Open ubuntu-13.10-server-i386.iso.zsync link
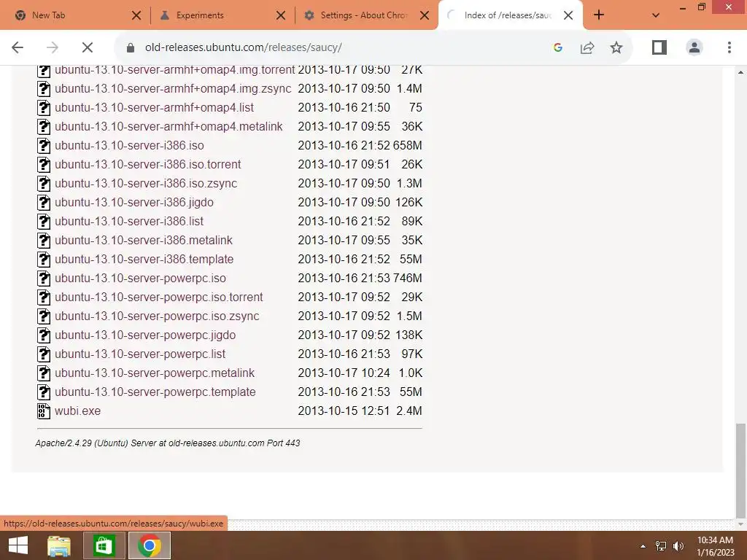747x560 pixels. 146,183
